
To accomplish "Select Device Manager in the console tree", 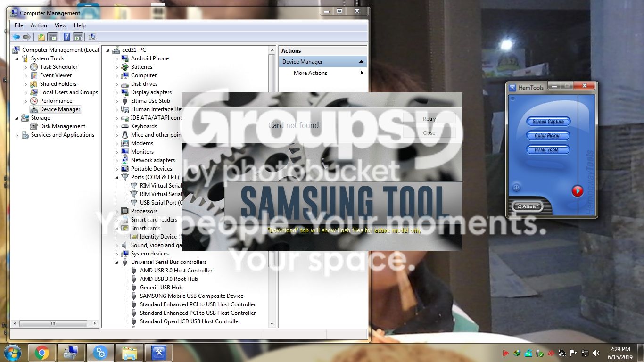I will point(60,109).
